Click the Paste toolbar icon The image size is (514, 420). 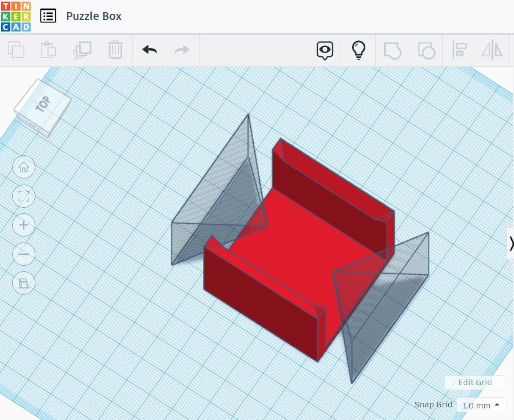[48, 50]
